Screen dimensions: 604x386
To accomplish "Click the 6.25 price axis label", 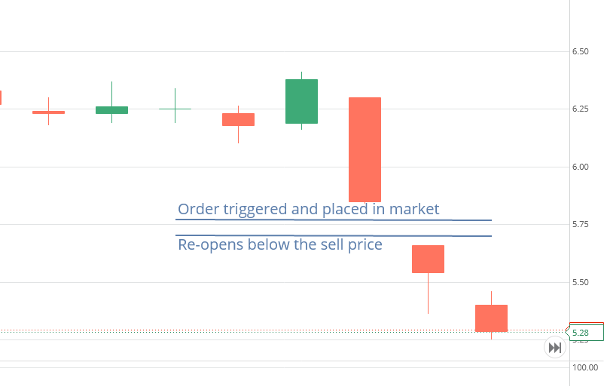I will [x=580, y=109].
